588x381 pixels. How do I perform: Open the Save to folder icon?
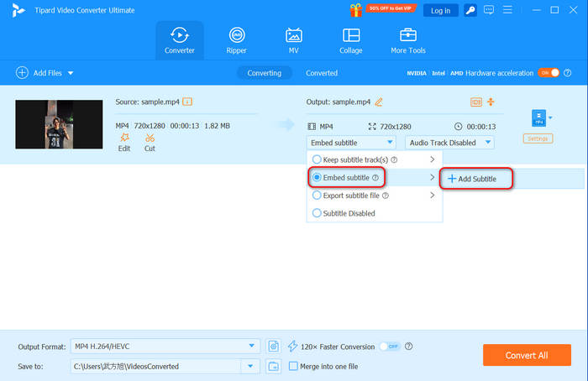(274, 366)
